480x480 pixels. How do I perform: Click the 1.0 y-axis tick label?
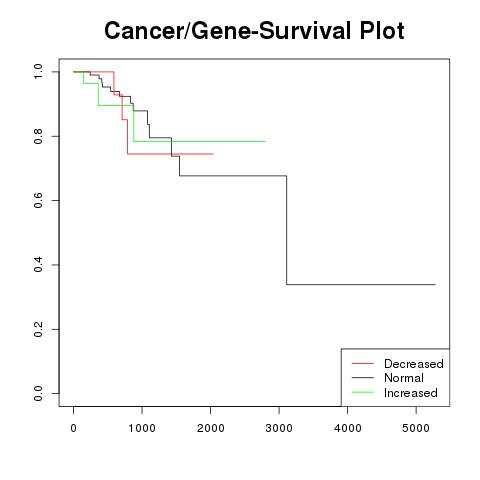pos(38,72)
